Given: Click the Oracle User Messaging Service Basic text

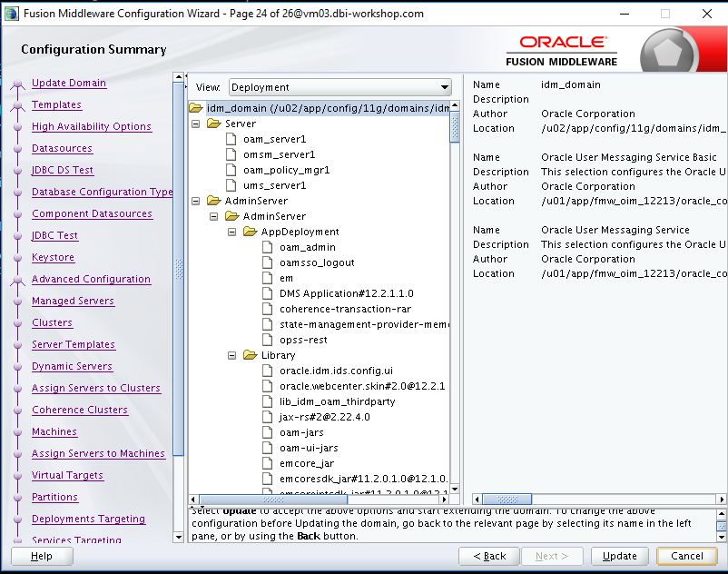Looking at the screenshot, I should click(629, 157).
